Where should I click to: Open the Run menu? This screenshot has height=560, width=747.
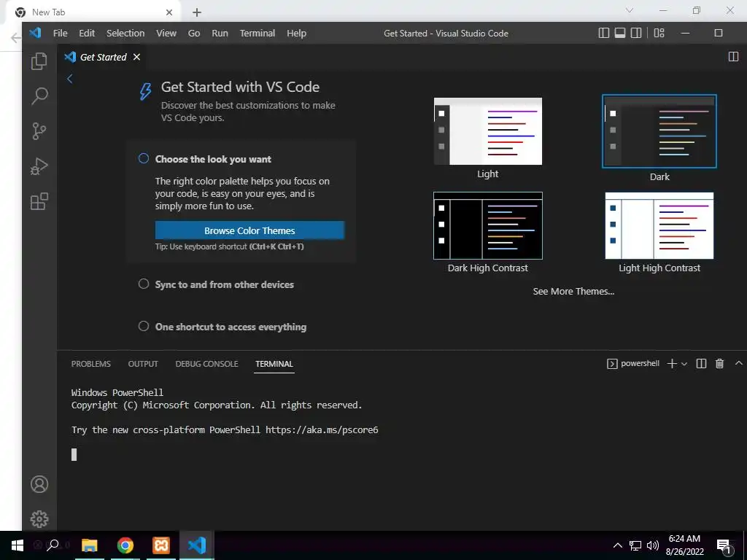pos(220,34)
